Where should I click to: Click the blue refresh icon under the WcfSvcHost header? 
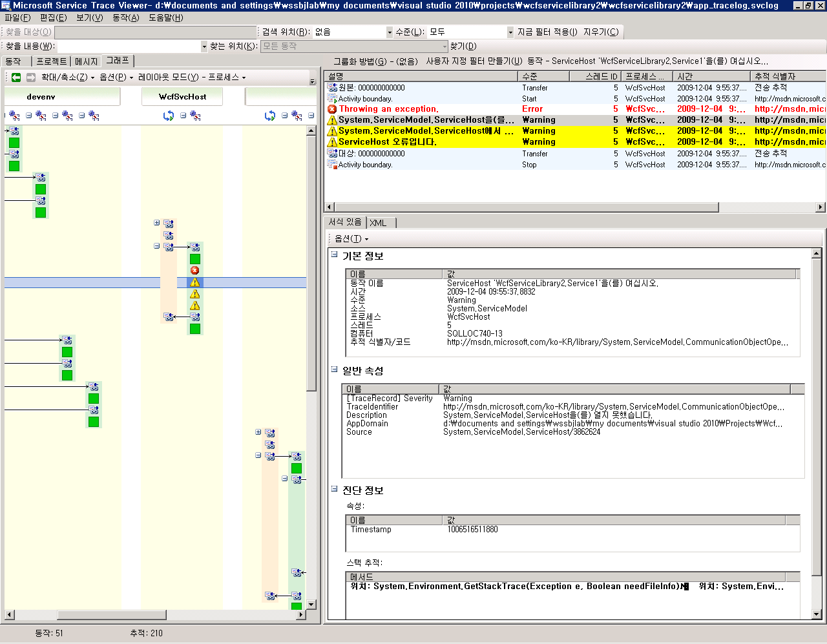click(169, 116)
